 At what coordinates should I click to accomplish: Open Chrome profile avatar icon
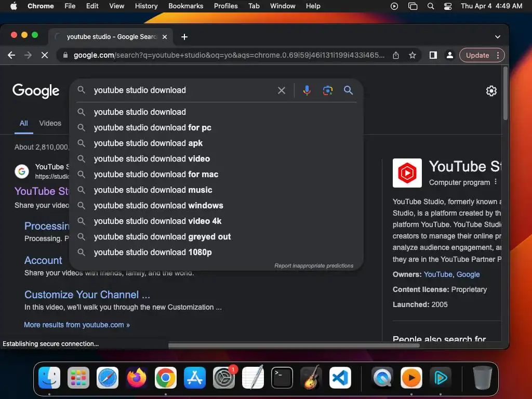tap(449, 55)
